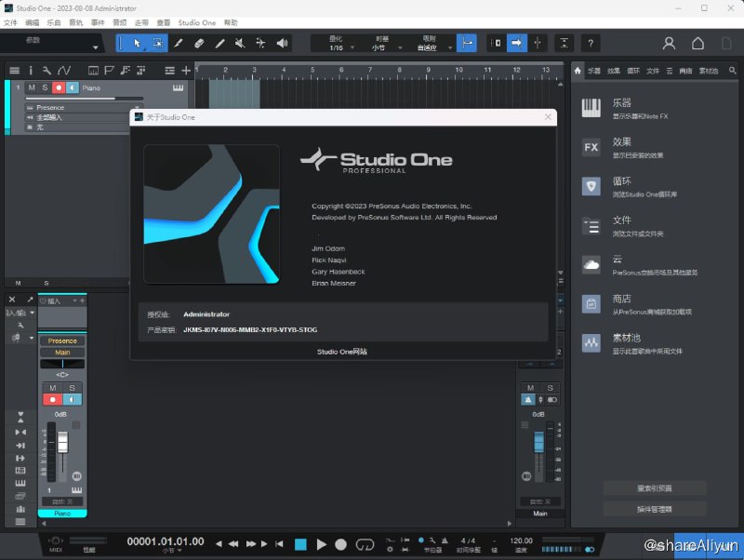
Task: Select the Mute tool in the toolbar
Action: point(239,43)
